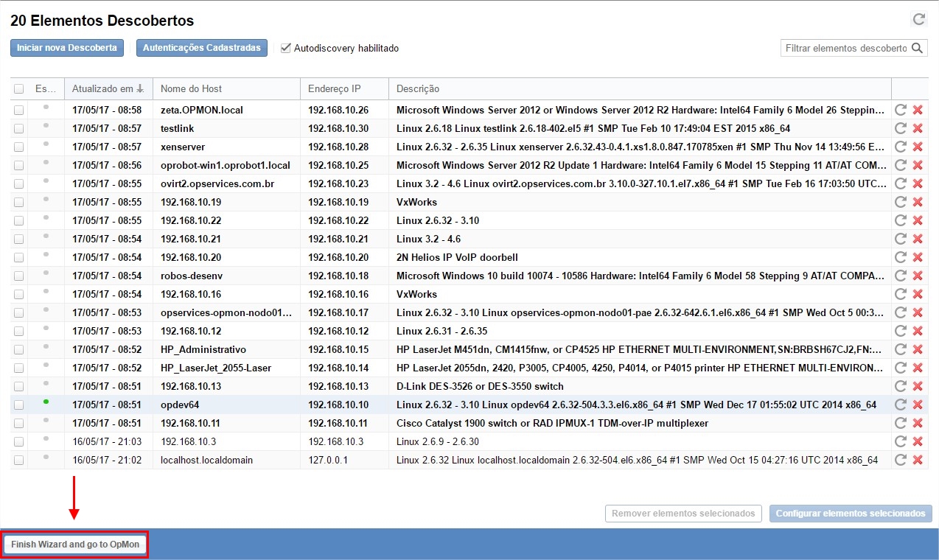This screenshot has width=939, height=560.
Task: Open Autenticações Cadastradas
Action: click(x=201, y=48)
